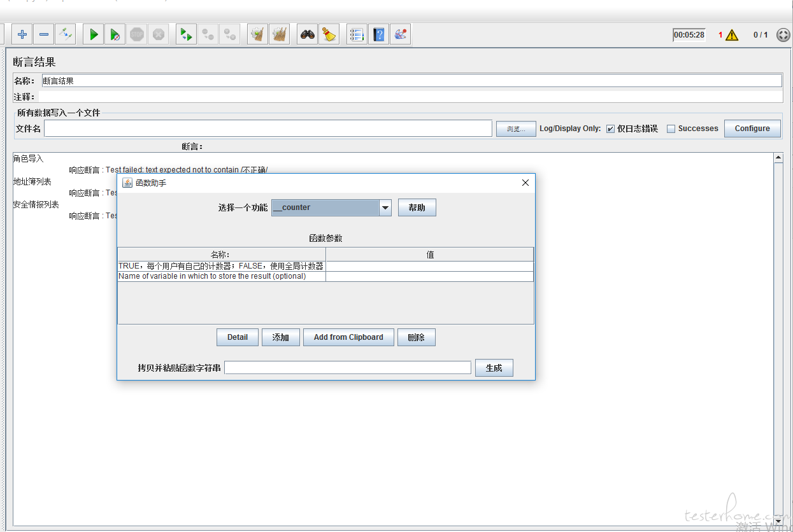Reset search with the yellow broom icon
Image resolution: width=793 pixels, height=532 pixels.
329,34
